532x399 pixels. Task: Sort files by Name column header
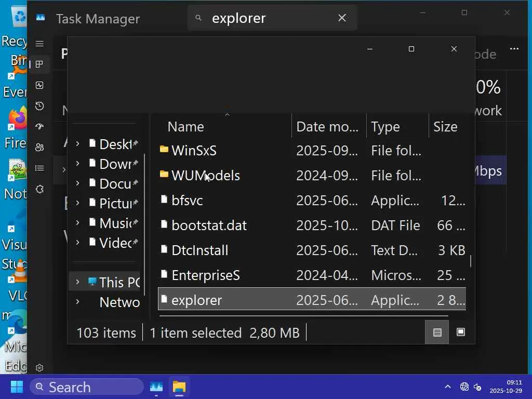click(185, 127)
